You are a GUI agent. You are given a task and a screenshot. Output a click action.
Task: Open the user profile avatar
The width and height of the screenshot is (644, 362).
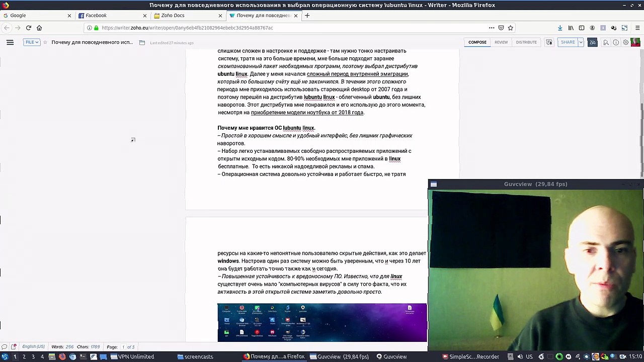636,42
